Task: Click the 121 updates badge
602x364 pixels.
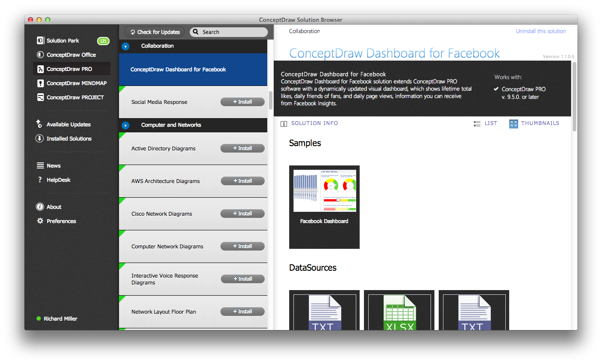Action: tap(103, 41)
